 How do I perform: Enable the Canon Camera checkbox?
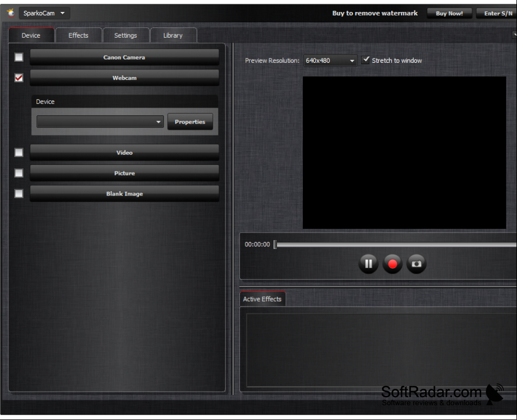[x=19, y=57]
